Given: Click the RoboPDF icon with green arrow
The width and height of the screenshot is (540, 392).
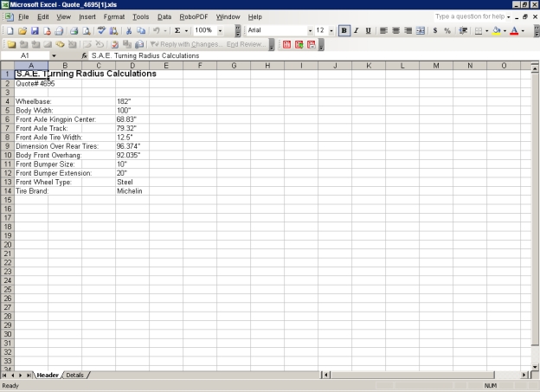Looking at the screenshot, I should [299, 44].
